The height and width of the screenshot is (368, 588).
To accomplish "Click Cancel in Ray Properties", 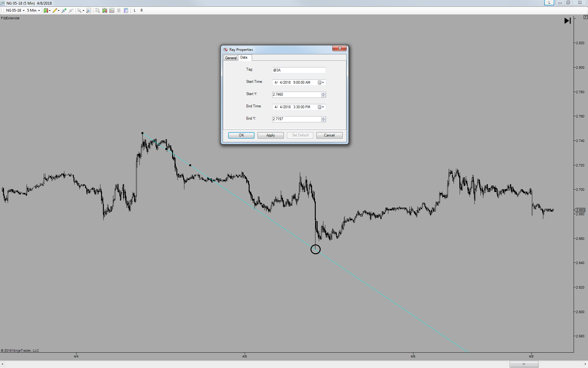I will click(x=329, y=135).
